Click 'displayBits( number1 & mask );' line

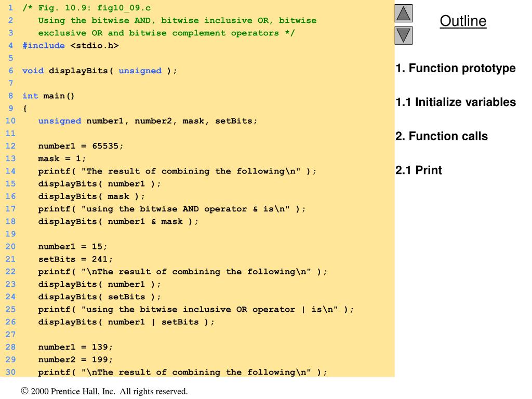(118, 221)
